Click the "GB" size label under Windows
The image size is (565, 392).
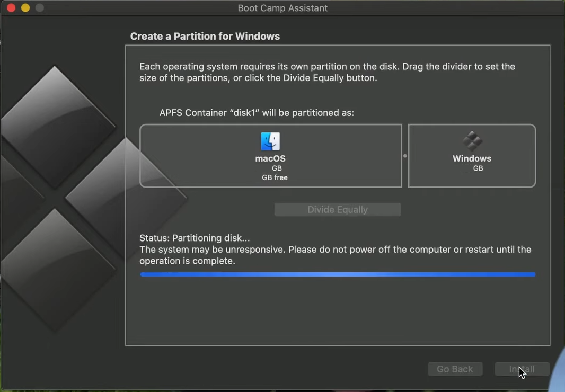pos(478,168)
